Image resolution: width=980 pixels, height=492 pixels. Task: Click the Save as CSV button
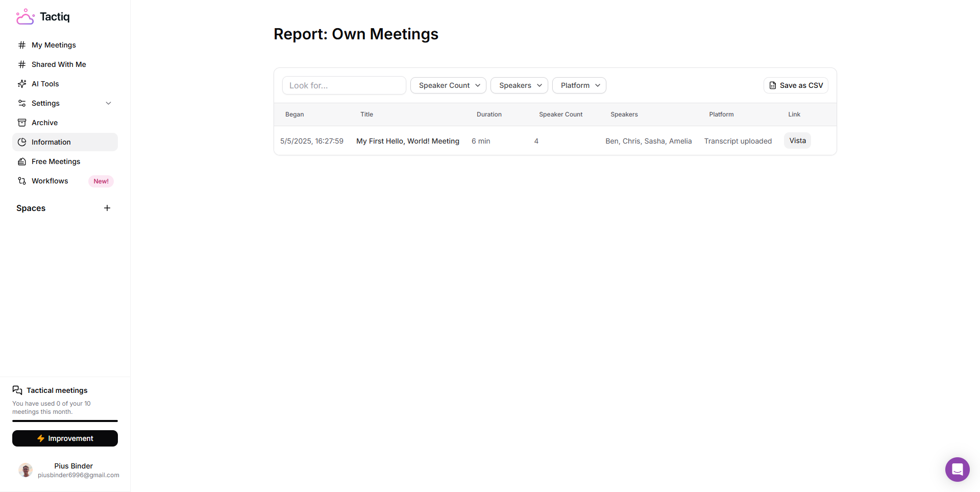(x=796, y=85)
